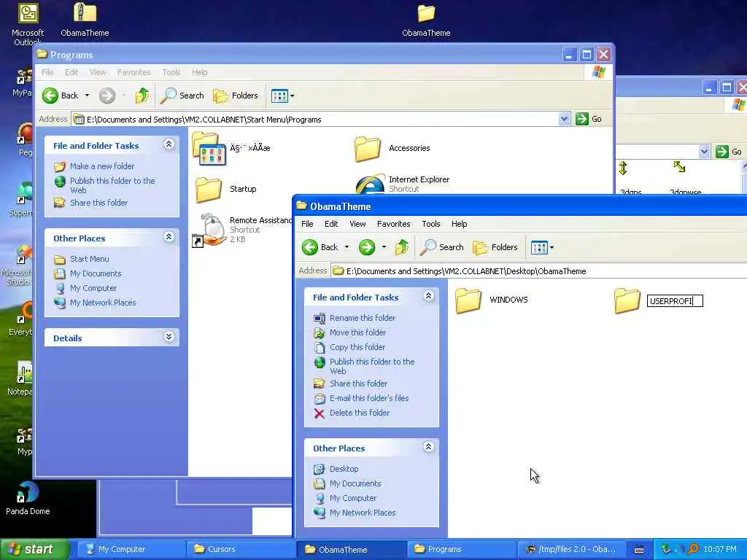The height and width of the screenshot is (560, 747).
Task: Go up one level in ObamaTheme window
Action: coord(402,247)
